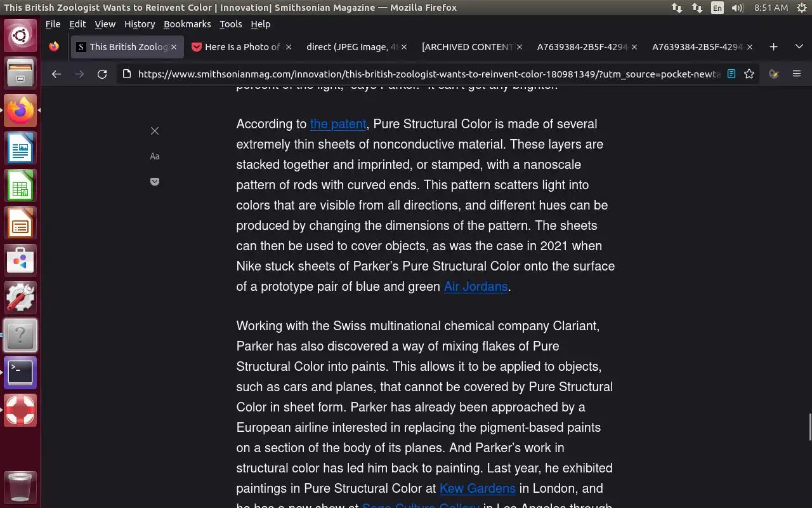Open System Settings tools from dock

click(20, 298)
